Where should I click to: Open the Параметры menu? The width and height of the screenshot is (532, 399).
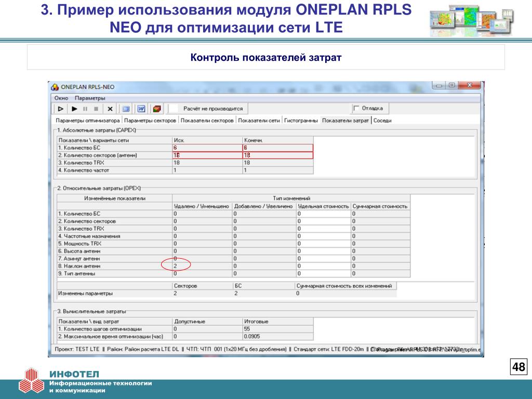tap(90, 98)
